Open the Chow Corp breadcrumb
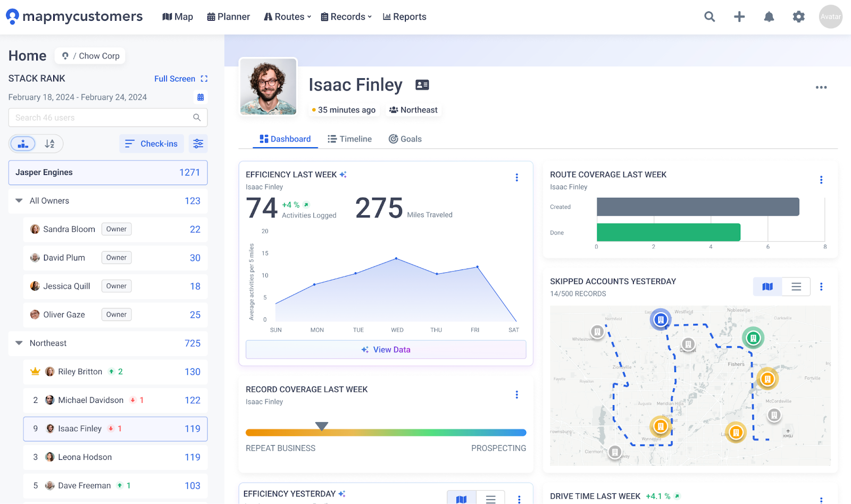851x504 pixels. (99, 56)
